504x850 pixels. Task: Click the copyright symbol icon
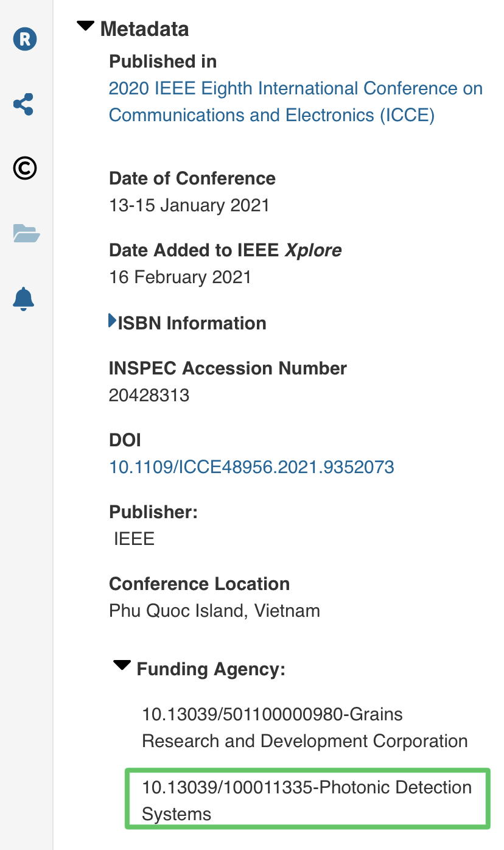coord(25,169)
